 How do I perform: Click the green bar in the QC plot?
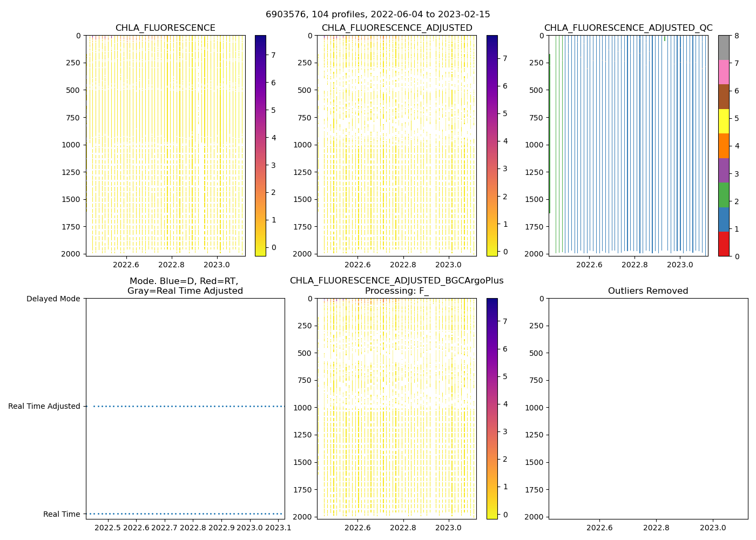coord(550,135)
